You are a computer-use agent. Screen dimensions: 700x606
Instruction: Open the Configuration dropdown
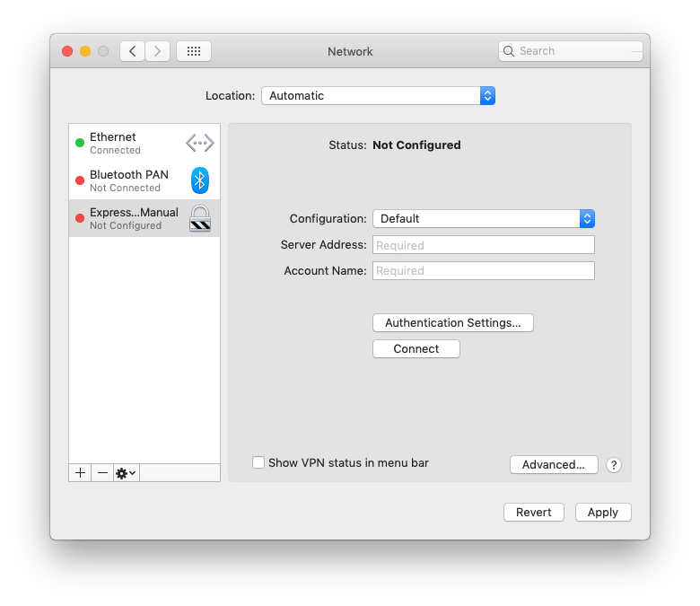click(x=484, y=219)
